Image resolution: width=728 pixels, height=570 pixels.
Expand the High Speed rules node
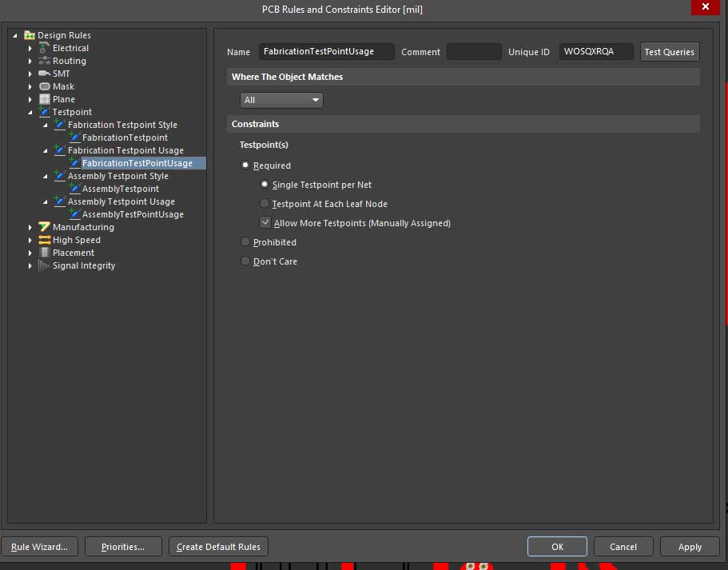tap(30, 240)
